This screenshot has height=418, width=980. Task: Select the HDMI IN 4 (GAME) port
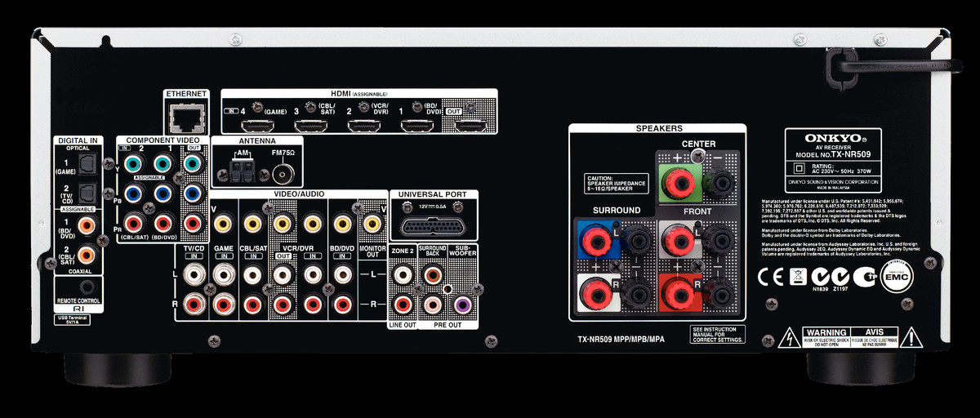click(x=256, y=126)
